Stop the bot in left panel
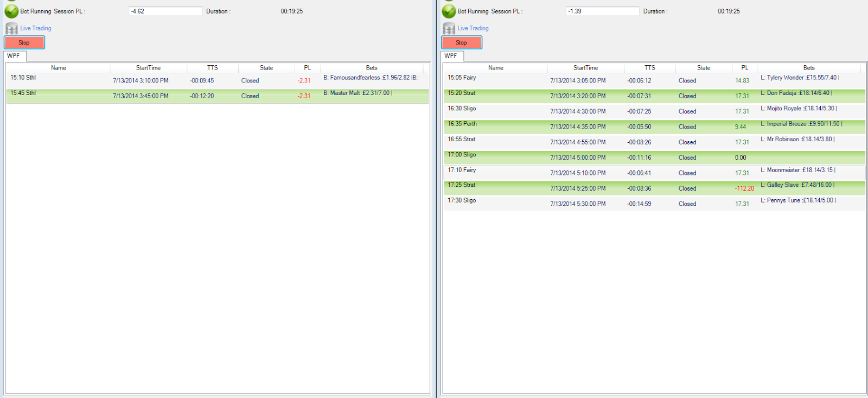868x398 pixels. pos(24,42)
